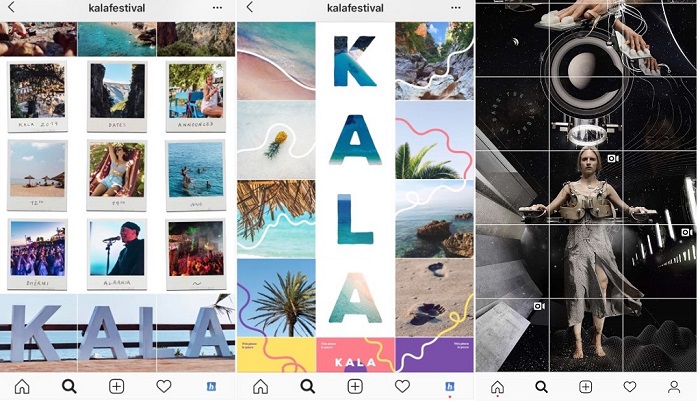Tap the back arrow in the middle phone header
The width and height of the screenshot is (700, 401).
click(x=250, y=7)
